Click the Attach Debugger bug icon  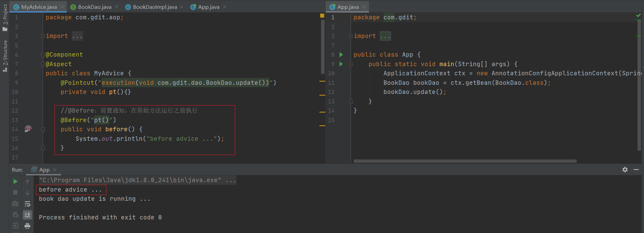(x=15, y=215)
